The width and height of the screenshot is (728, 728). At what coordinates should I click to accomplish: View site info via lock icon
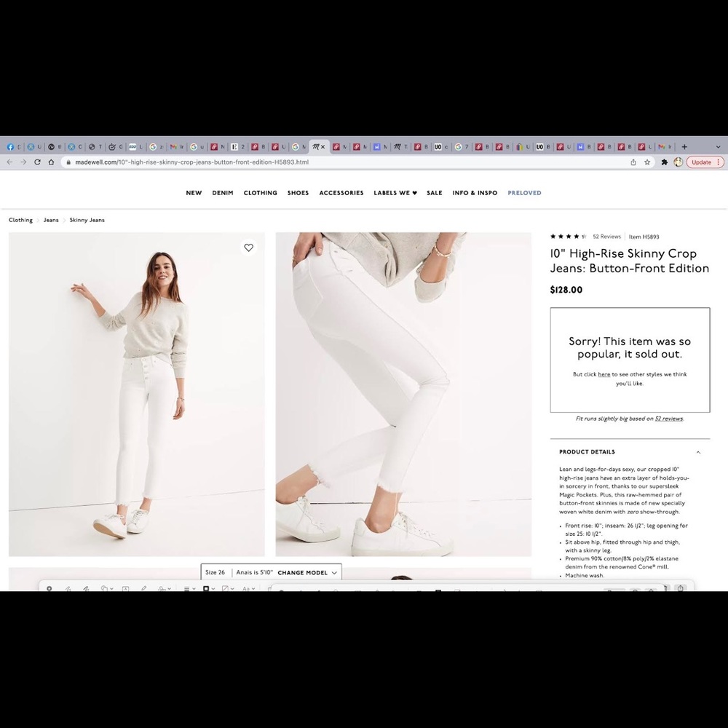(68, 162)
